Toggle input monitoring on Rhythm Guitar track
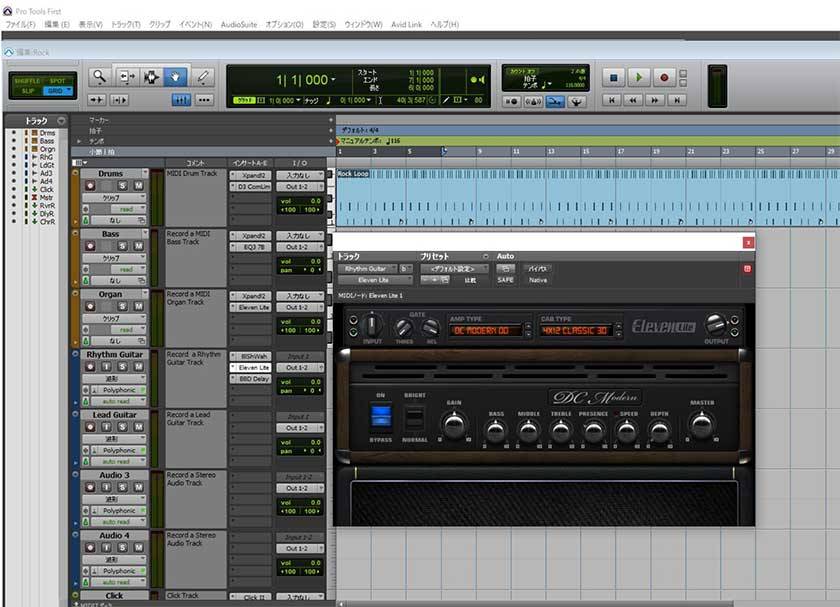This screenshot has height=607, width=840. (106, 366)
